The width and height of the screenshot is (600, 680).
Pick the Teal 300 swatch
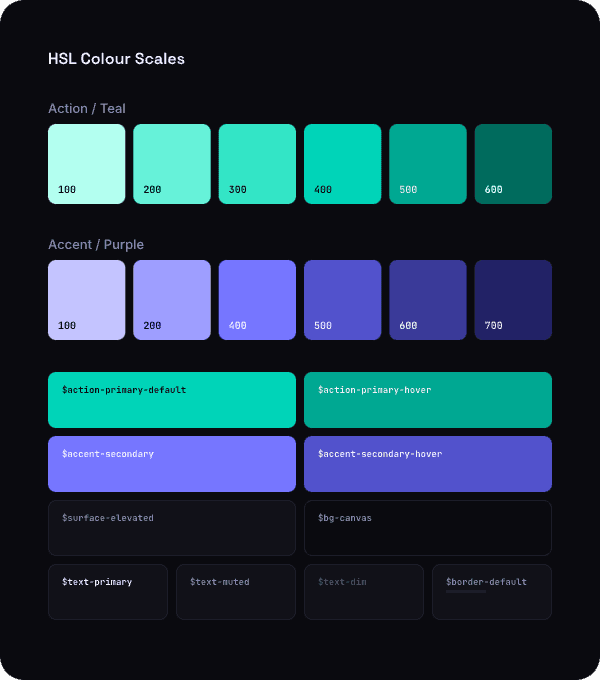(x=257, y=164)
